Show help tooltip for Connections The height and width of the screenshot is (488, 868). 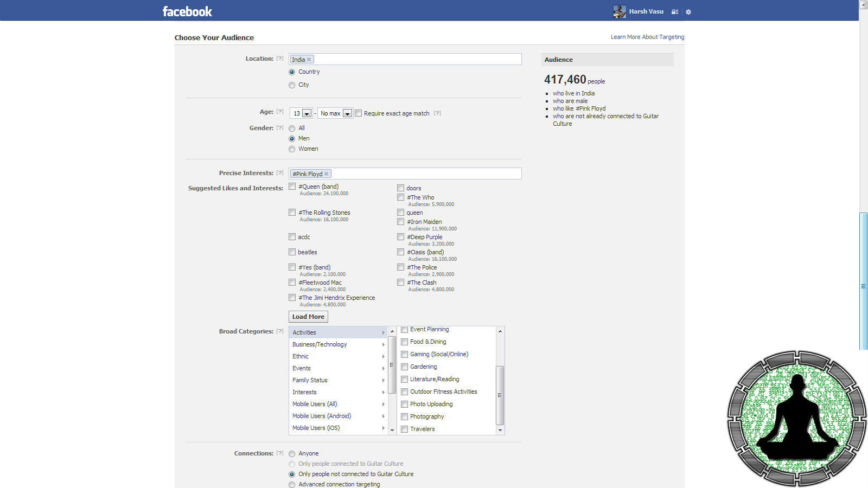point(280,453)
